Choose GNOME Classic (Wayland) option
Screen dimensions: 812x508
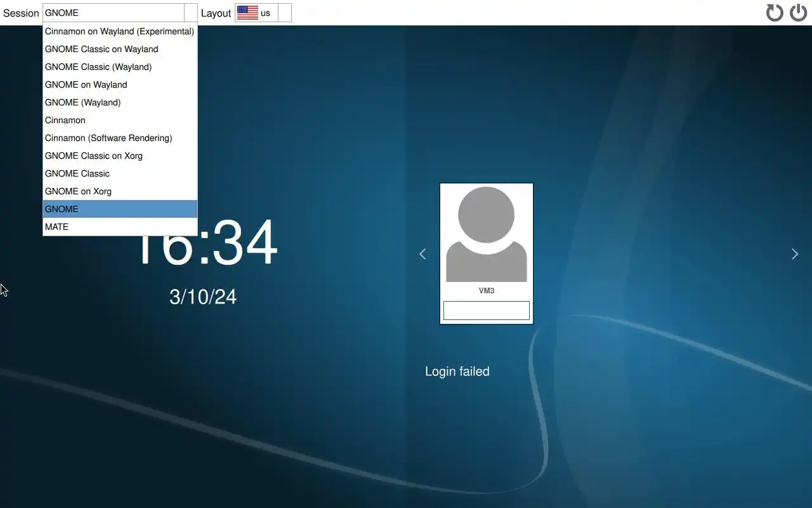coord(120,67)
